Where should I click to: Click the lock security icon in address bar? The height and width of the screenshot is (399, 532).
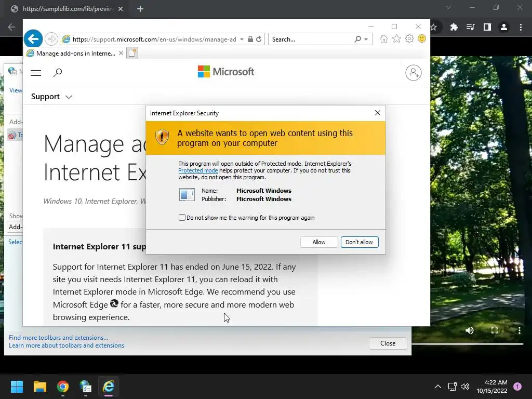(x=250, y=39)
